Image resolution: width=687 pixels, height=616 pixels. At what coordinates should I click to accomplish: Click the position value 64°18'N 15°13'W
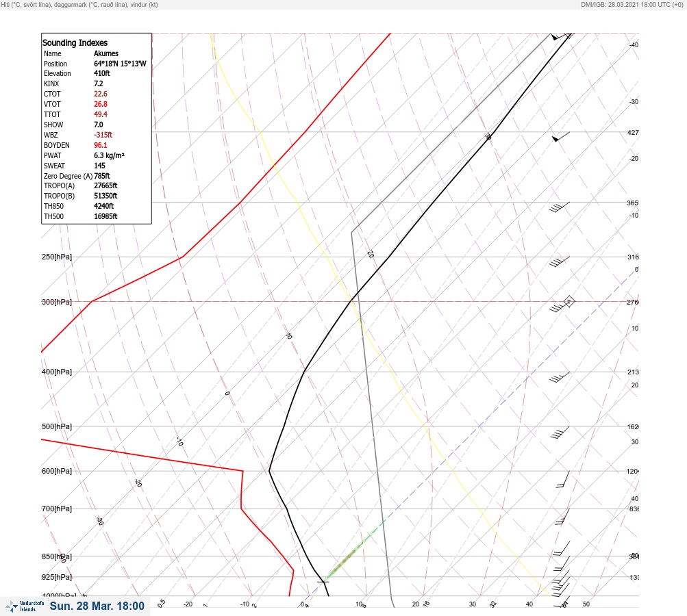point(120,64)
